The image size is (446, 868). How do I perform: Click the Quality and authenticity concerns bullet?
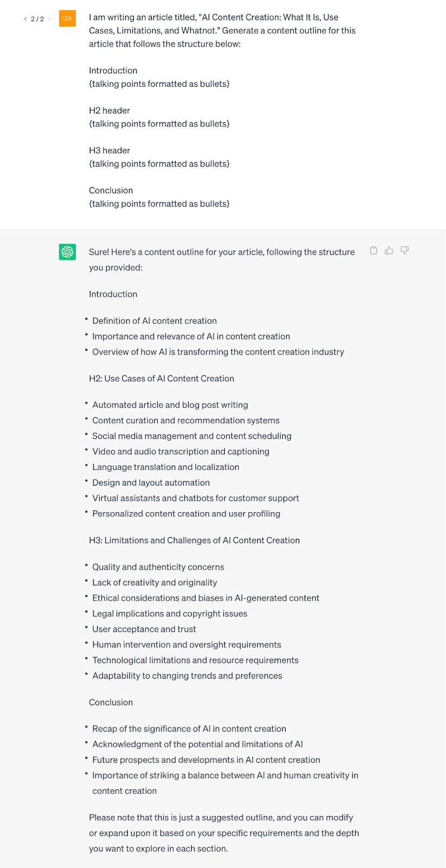pyautogui.click(x=158, y=566)
